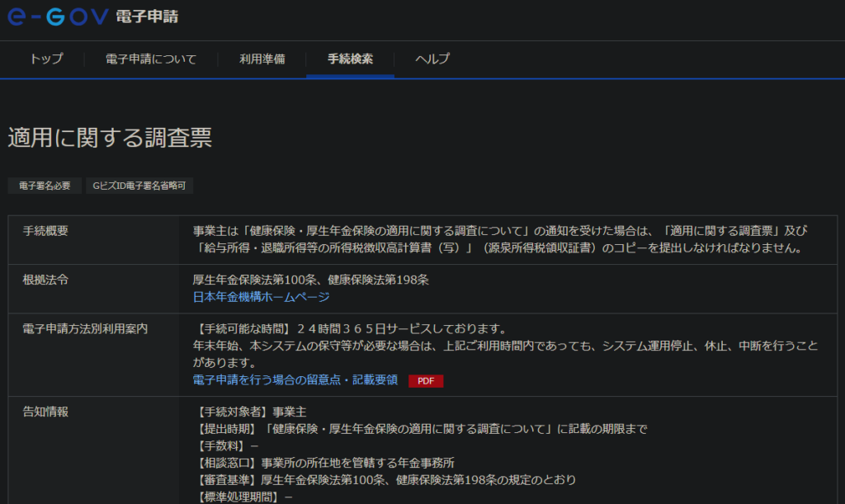Open the ヘルプ menu item

[x=432, y=59]
